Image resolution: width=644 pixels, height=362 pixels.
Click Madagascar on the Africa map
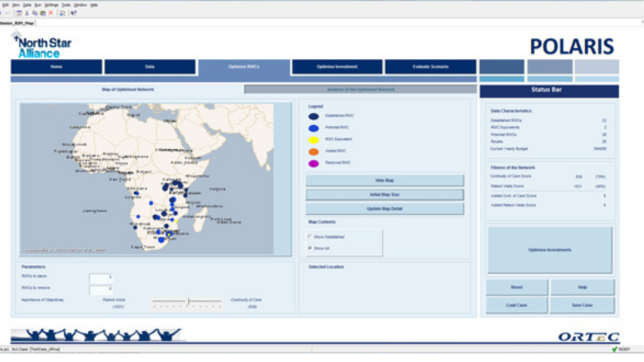(x=200, y=220)
